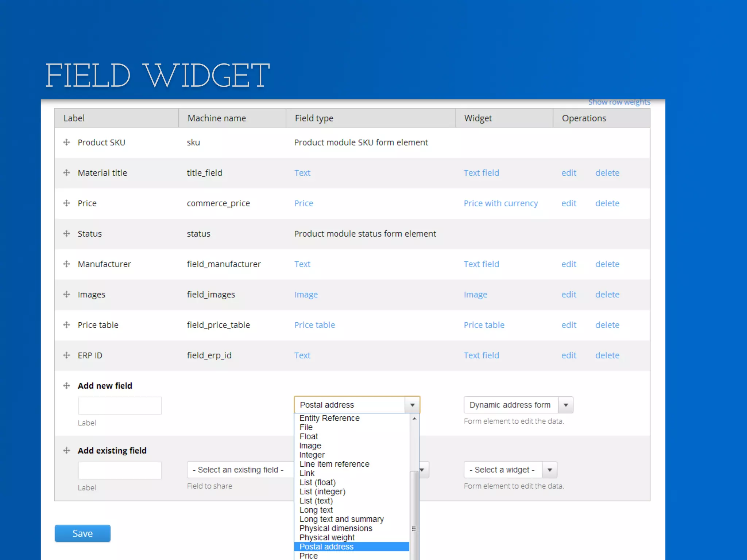Open Price field type link

tap(304, 203)
